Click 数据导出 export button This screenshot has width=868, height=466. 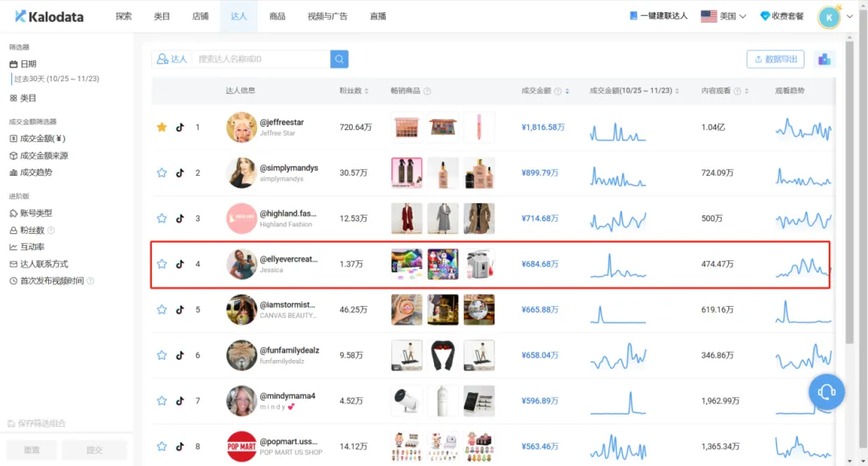[x=776, y=59]
